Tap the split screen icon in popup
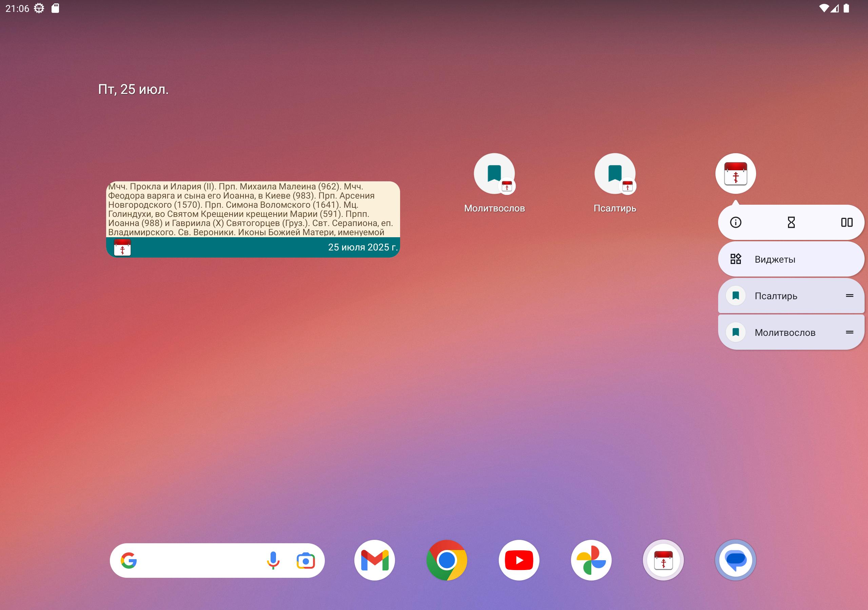Image resolution: width=868 pixels, height=610 pixels. coord(846,222)
